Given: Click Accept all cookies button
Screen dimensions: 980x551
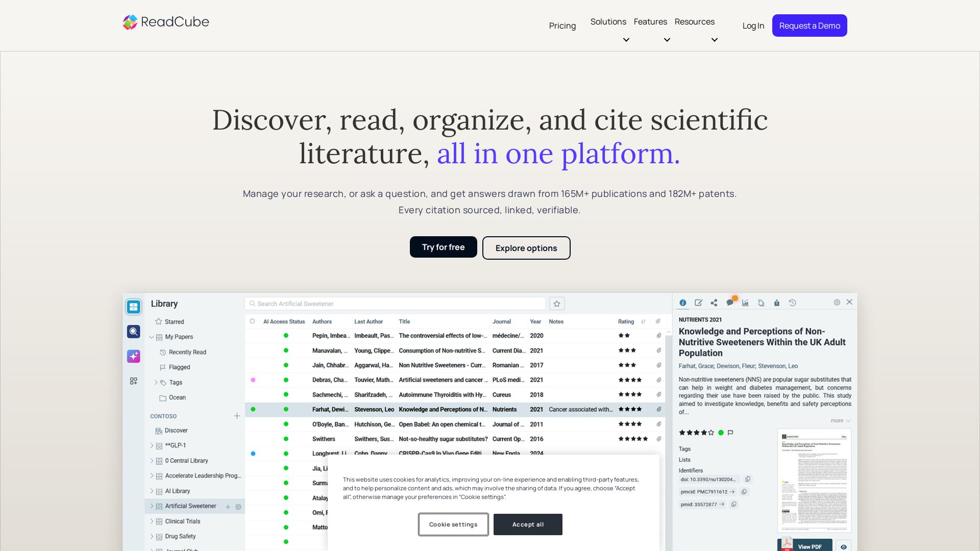Looking at the screenshot, I should point(528,524).
